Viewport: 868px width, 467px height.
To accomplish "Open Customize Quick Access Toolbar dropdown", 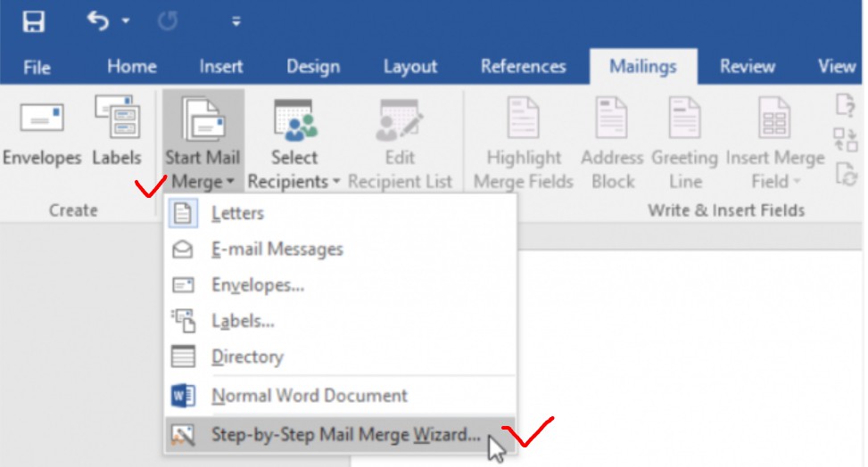I will pyautogui.click(x=236, y=21).
